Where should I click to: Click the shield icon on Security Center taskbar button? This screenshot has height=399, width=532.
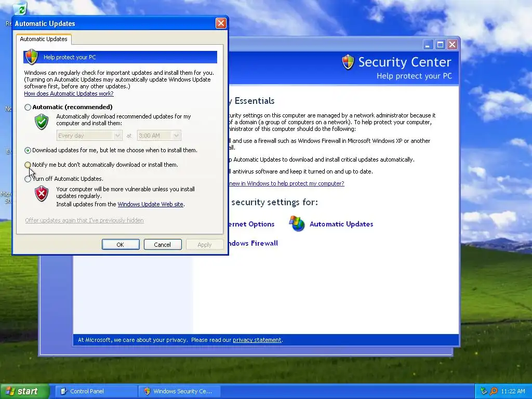[x=147, y=391]
